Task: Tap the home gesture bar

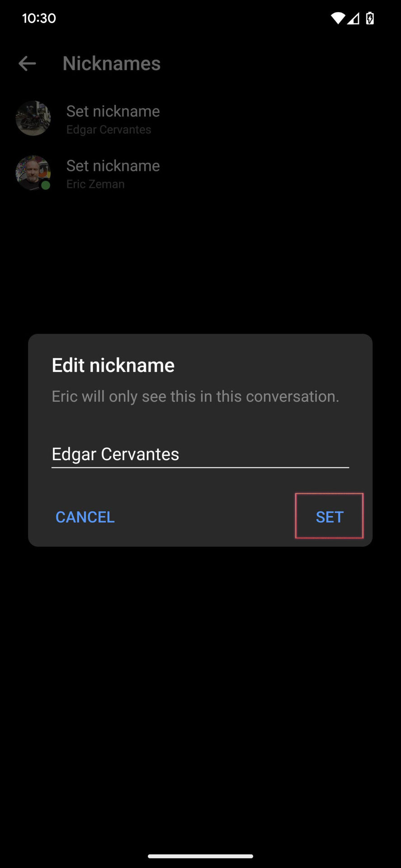Action: click(x=200, y=856)
